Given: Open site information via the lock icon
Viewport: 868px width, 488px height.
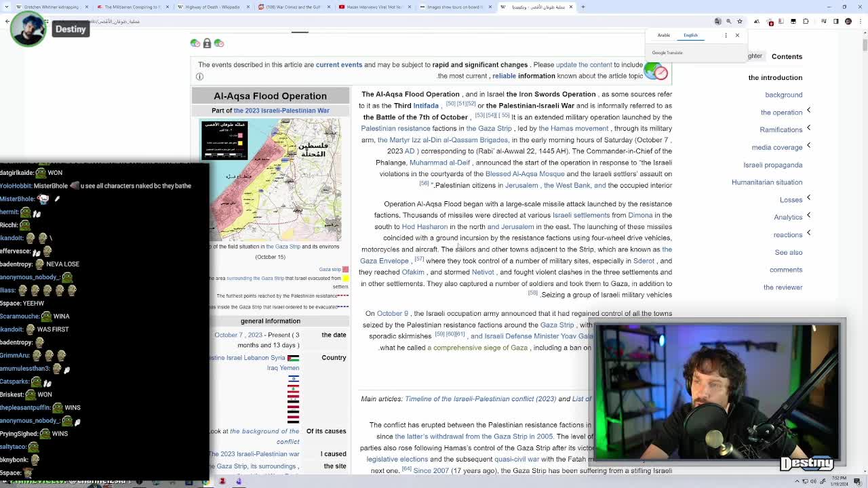Looking at the screenshot, I should 207,43.
